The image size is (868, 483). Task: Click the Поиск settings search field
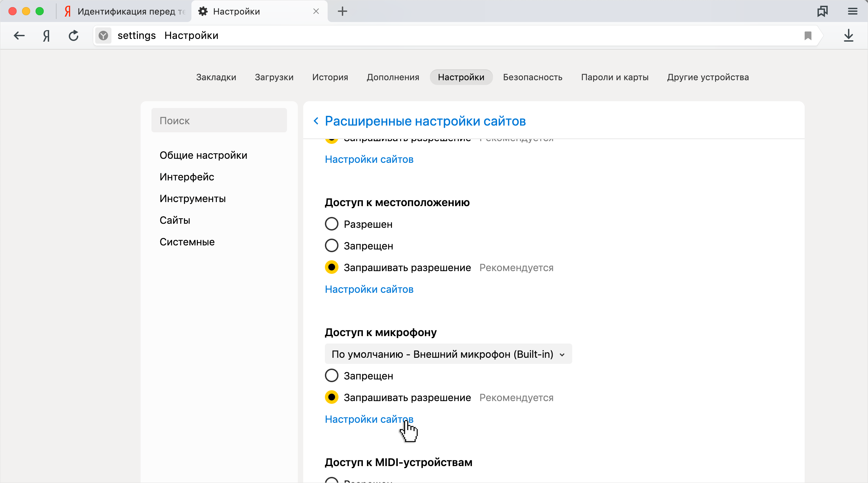click(x=219, y=120)
